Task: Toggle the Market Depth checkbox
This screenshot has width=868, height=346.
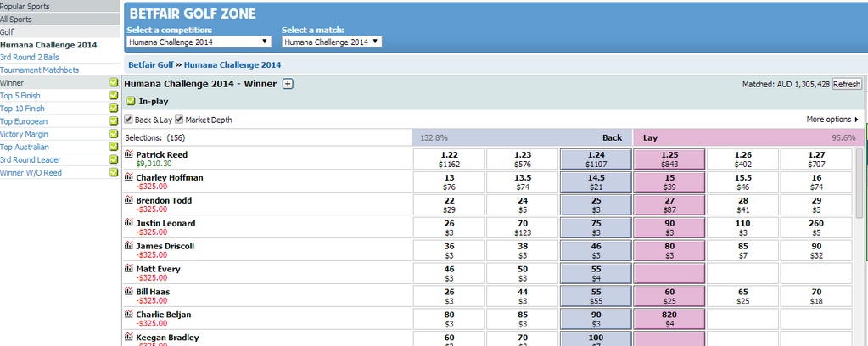Action: [x=179, y=120]
